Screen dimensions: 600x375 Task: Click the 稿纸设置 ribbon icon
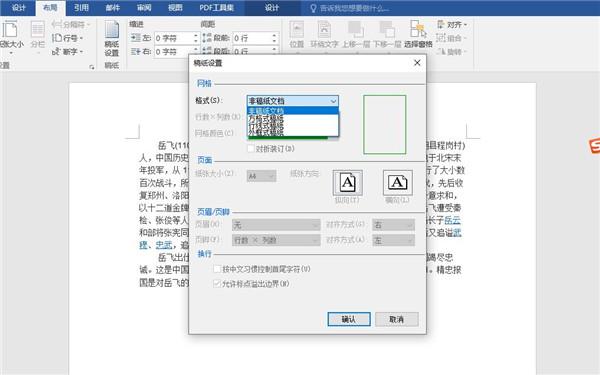click(112, 38)
